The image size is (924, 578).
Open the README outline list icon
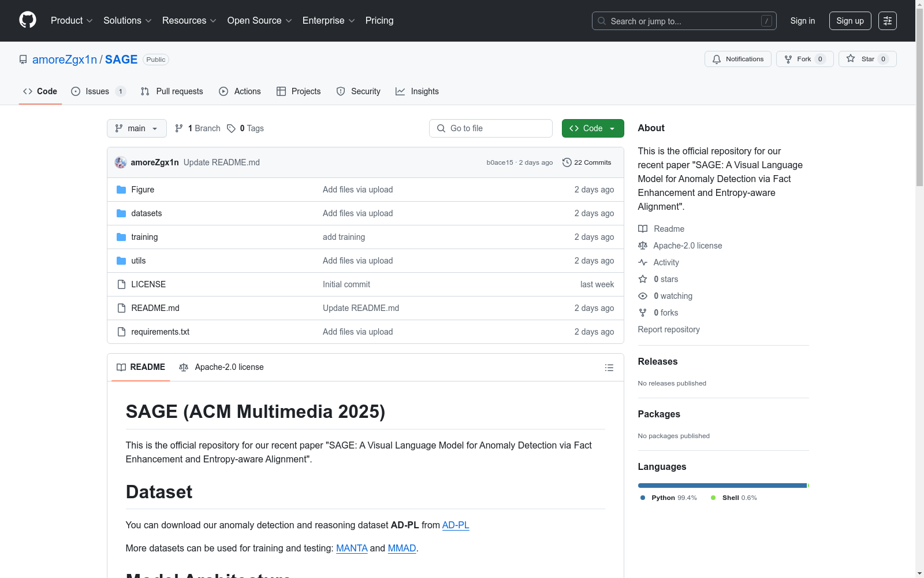609,368
